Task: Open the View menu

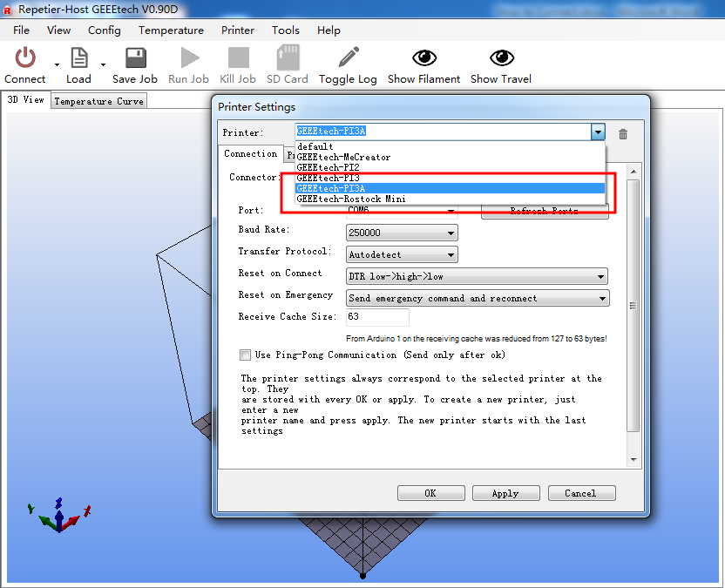Action: (x=58, y=30)
